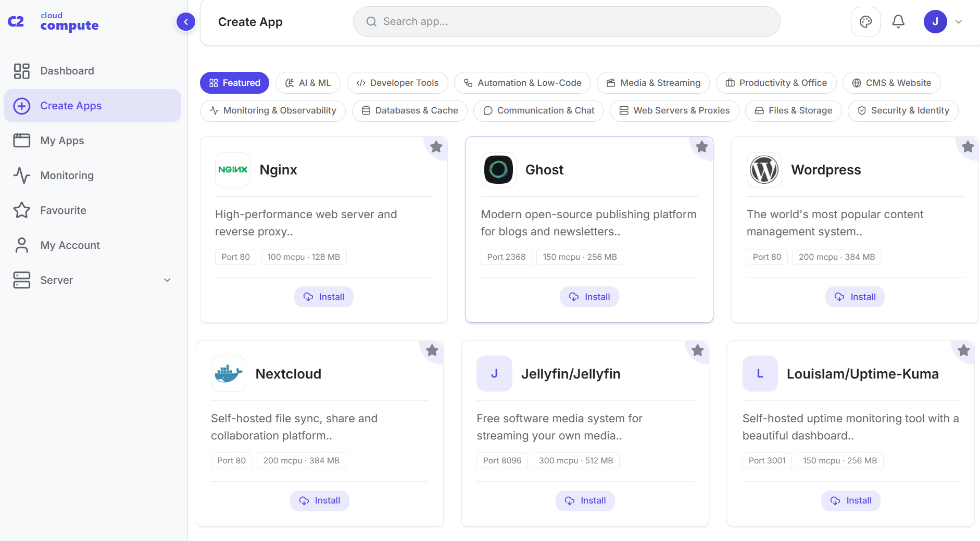Open the Monitoring sidebar page
Image resolution: width=980 pixels, height=541 pixels.
[x=93, y=175]
